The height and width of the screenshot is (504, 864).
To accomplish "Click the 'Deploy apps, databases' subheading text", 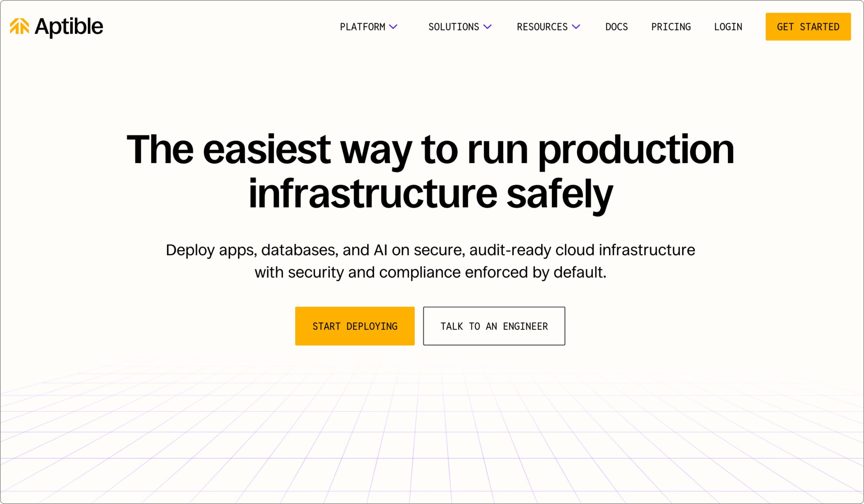I will tap(430, 250).
